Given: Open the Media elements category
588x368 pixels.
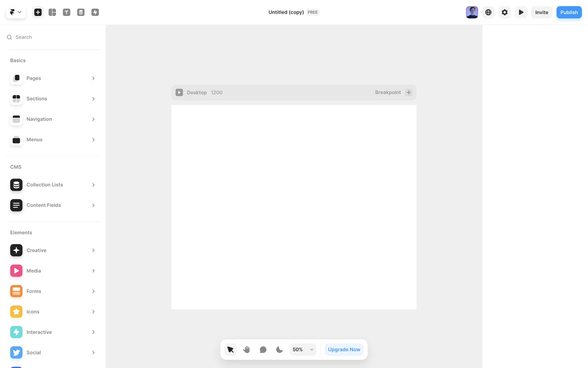Looking at the screenshot, I should (53, 271).
